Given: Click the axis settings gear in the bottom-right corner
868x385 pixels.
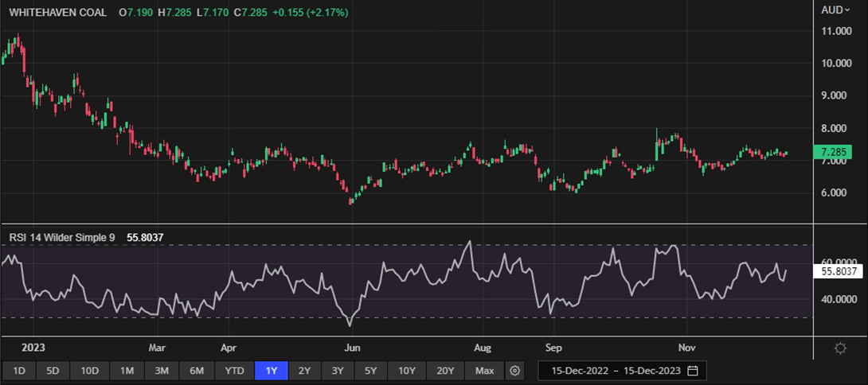Looking at the screenshot, I should click(x=840, y=348).
